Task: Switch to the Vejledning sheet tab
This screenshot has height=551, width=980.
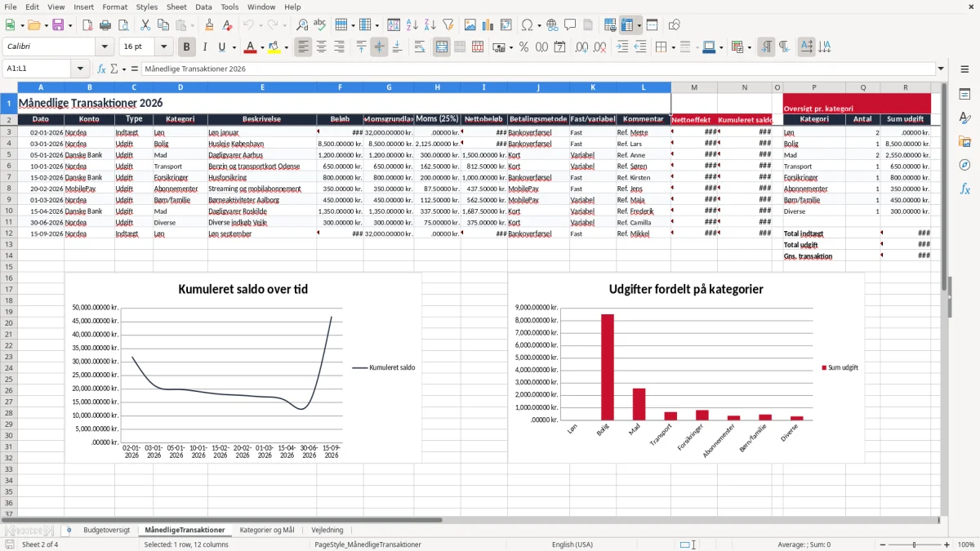Action: point(327,531)
